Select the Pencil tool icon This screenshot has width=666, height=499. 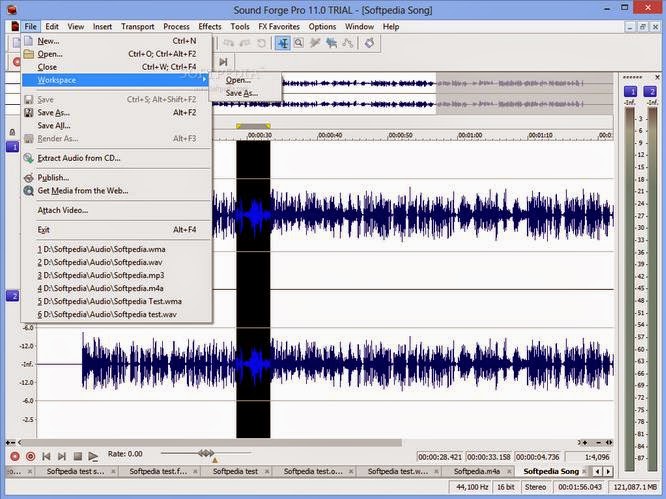tap(315, 43)
